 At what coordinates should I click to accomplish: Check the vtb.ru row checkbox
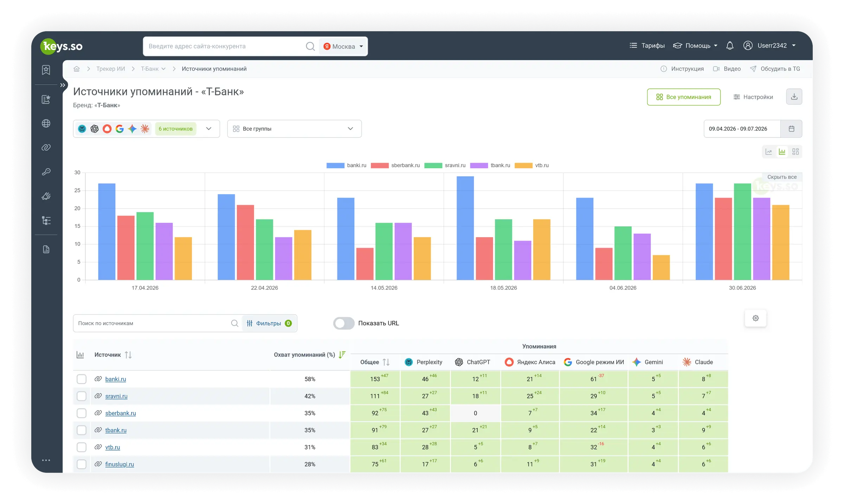pos(82,447)
